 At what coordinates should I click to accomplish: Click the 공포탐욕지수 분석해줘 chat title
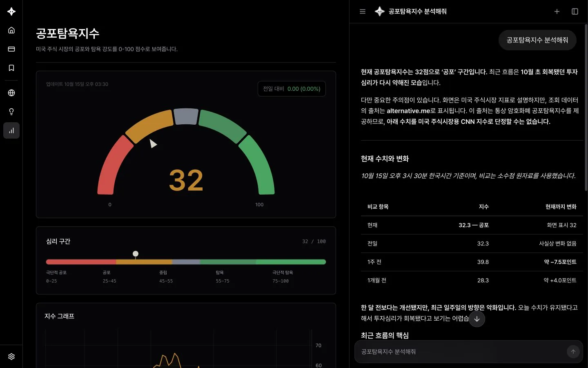tap(418, 11)
